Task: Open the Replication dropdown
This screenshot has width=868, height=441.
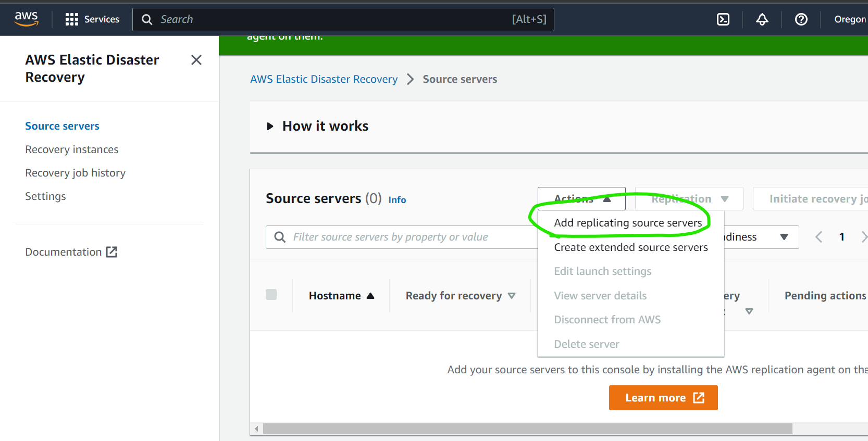Action: (689, 198)
